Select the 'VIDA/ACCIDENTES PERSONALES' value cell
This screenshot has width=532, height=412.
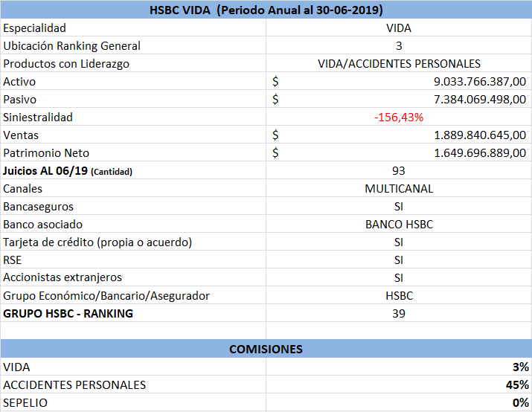pos(399,64)
